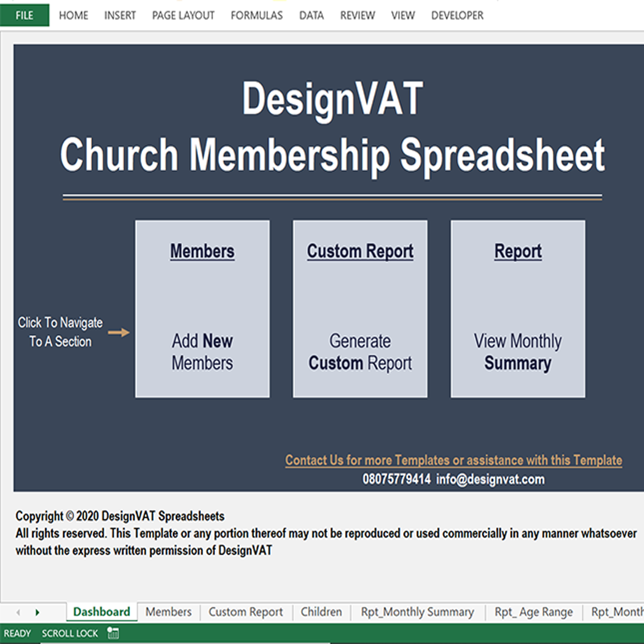Switch to the Members sheet tab
This screenshot has width=644, height=644.
click(168, 612)
